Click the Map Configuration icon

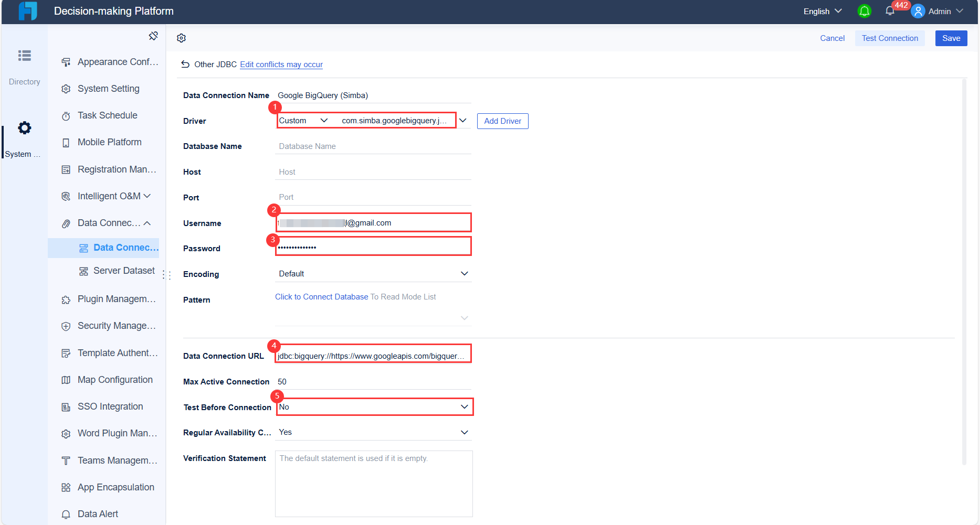click(66, 380)
